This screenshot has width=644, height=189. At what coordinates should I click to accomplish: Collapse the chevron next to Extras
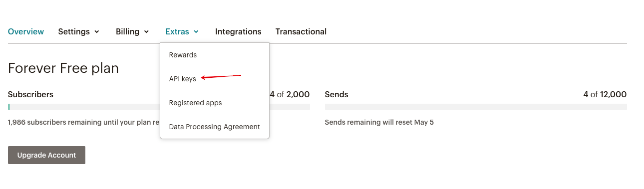196,32
